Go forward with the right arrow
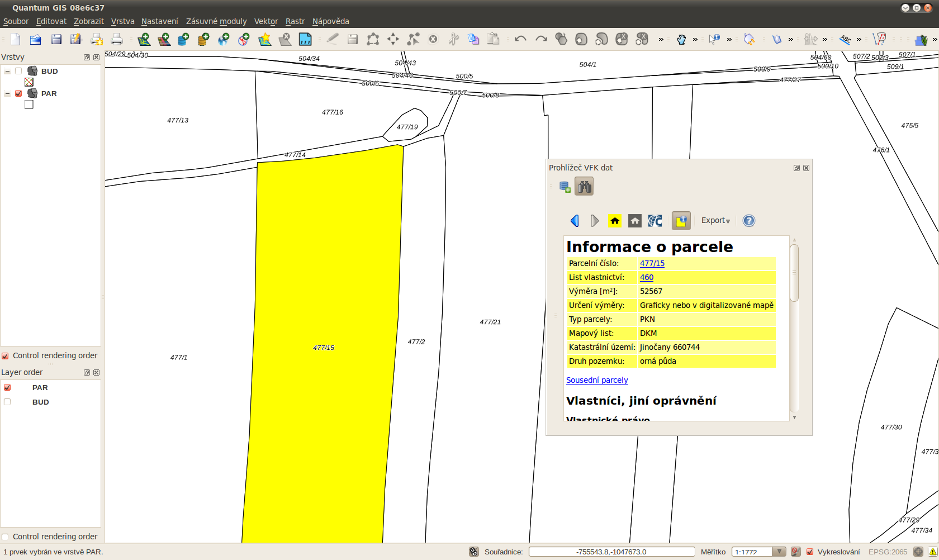This screenshot has height=560, width=939. (595, 221)
